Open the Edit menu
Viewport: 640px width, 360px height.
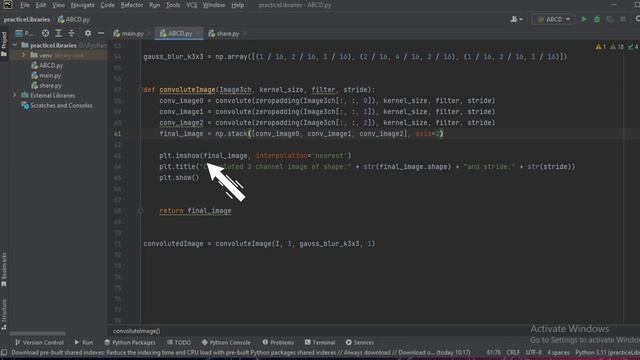[41, 5]
